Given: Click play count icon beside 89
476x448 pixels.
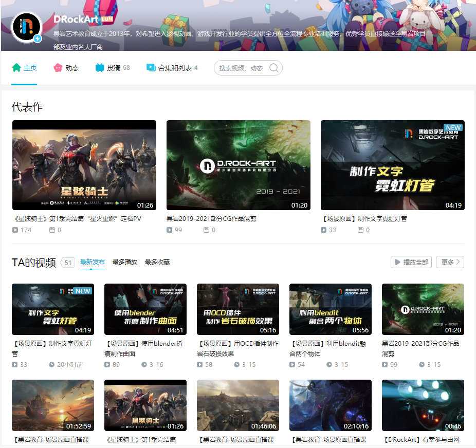Looking at the screenshot, I should tap(107, 365).
